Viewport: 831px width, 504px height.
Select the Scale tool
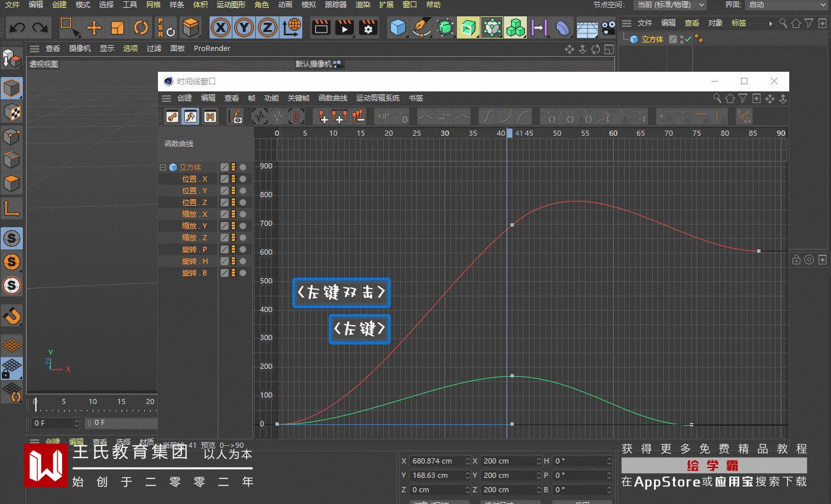tap(118, 27)
